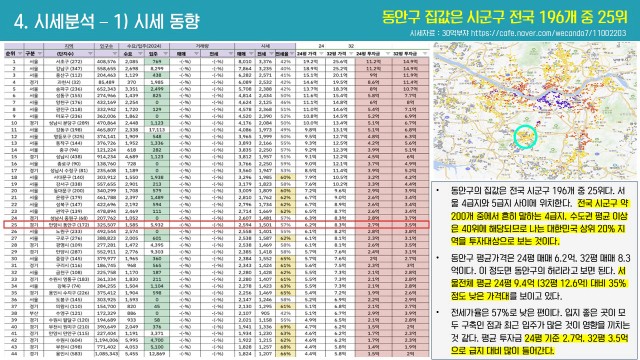Expand the 24평 투자금 filter arrow
The width and height of the screenshot is (640, 360).
pos(388,54)
